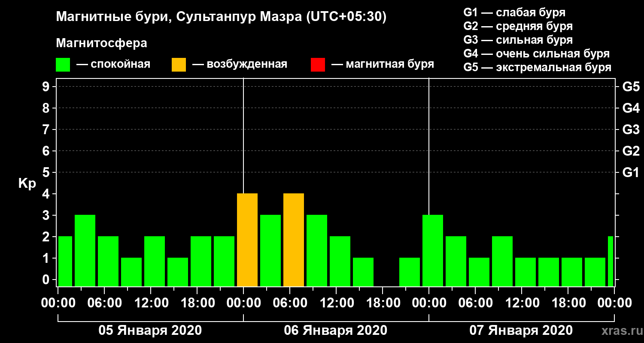Screen dimensions: 644x343
Task: Click the very first green bar of 05 January
Action: pos(65,262)
